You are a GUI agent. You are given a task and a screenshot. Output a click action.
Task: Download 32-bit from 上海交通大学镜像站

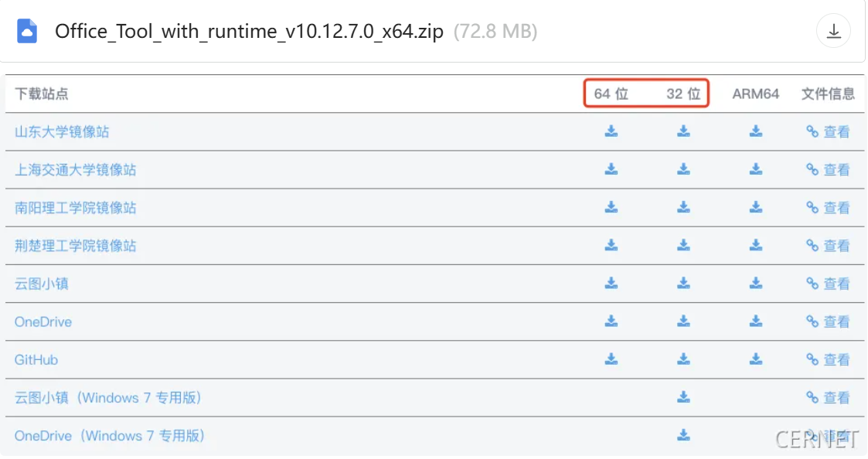click(683, 169)
